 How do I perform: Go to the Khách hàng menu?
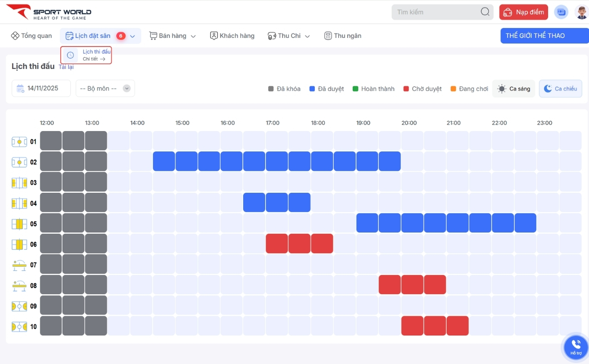232,36
